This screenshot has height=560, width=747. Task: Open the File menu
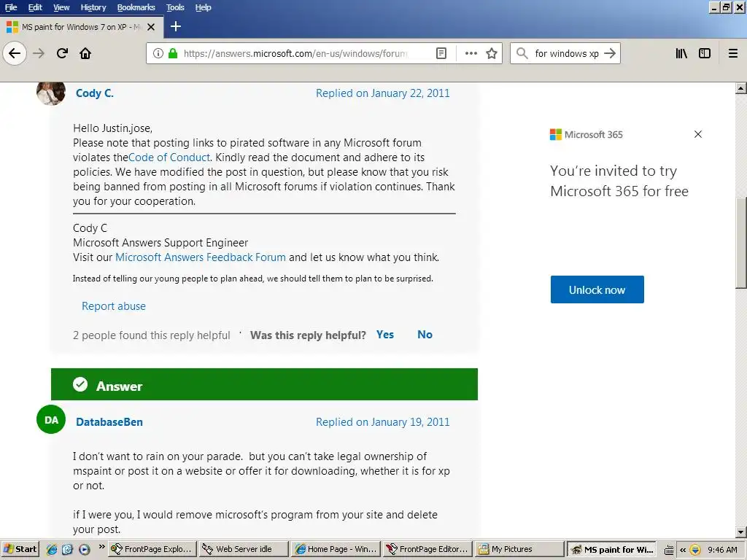pos(11,7)
